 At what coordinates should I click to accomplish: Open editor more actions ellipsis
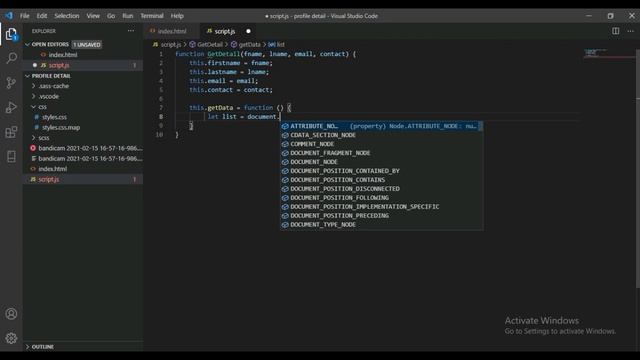click(x=631, y=31)
